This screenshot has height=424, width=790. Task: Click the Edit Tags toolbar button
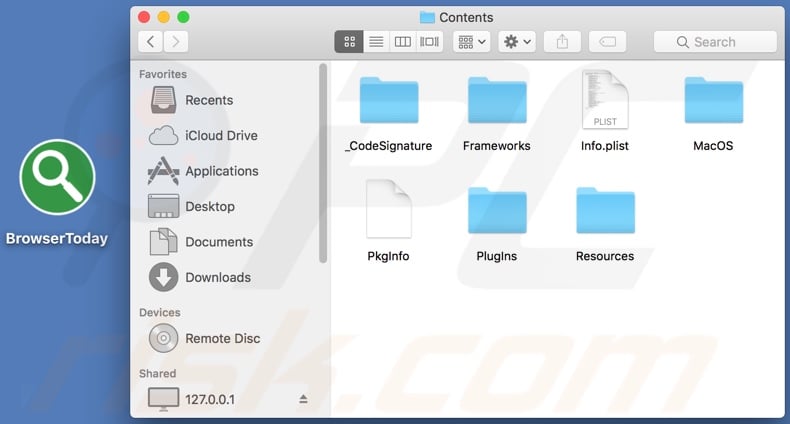[x=608, y=42]
